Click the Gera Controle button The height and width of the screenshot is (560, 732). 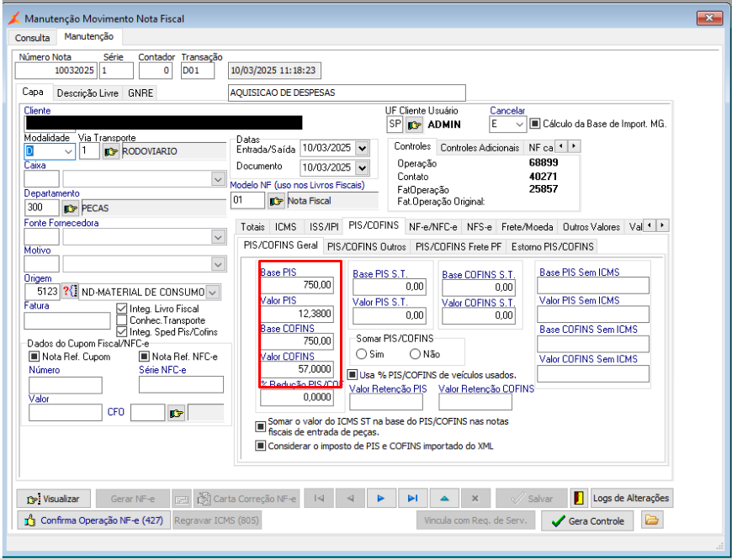587,520
